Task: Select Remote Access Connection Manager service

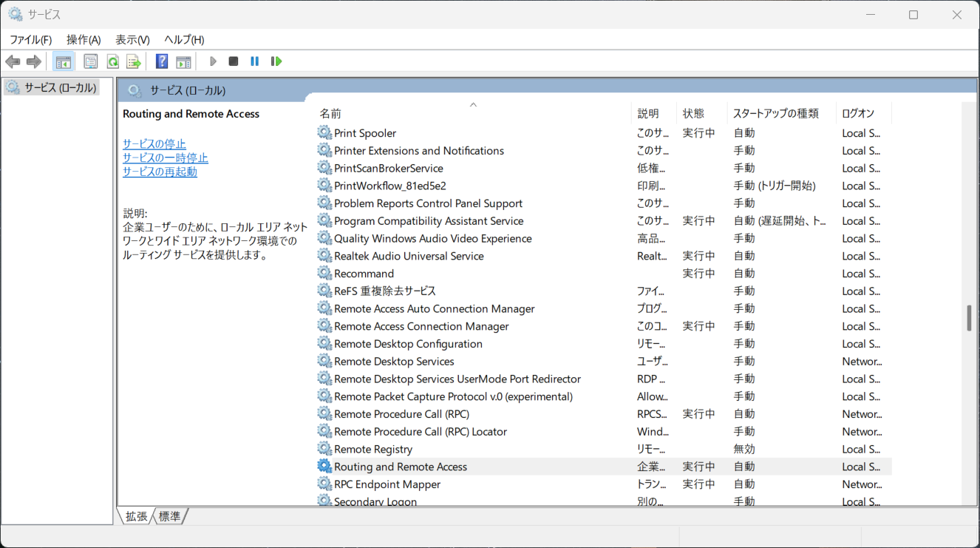Action: click(604, 326)
